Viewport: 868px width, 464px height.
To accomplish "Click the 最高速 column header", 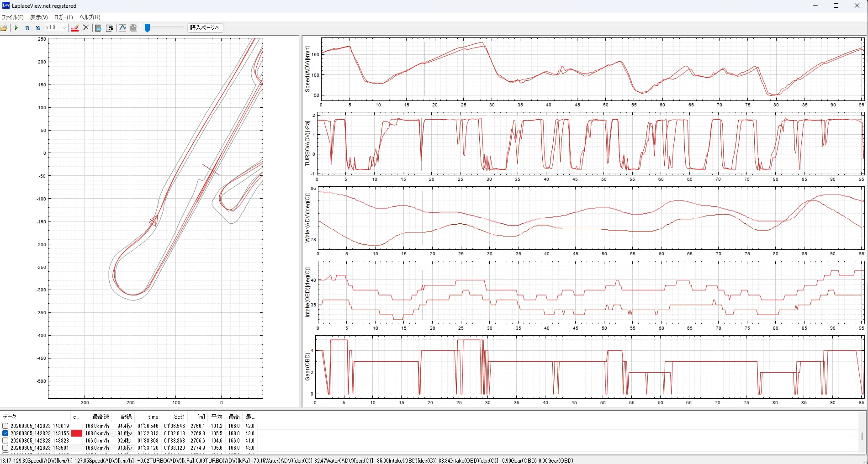I will tap(101, 417).
